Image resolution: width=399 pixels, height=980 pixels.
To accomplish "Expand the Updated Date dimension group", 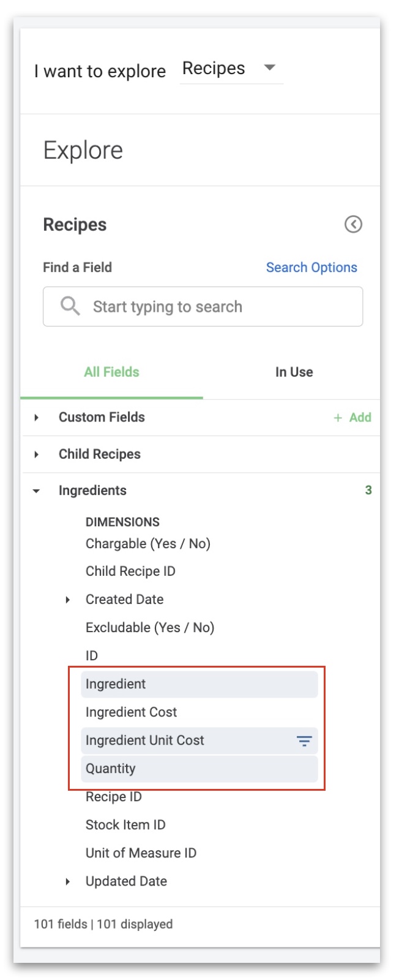I will coord(68,881).
